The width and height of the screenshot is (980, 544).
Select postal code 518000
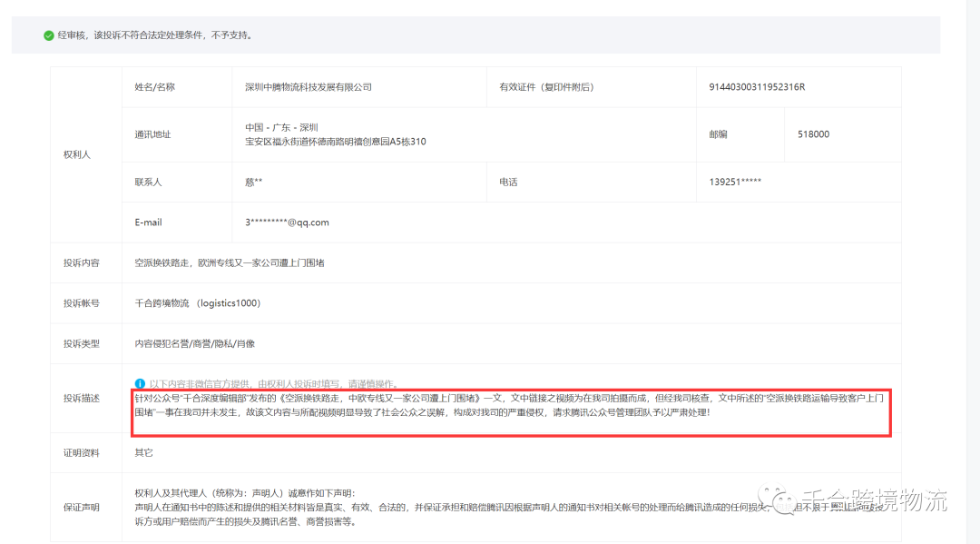tap(813, 134)
